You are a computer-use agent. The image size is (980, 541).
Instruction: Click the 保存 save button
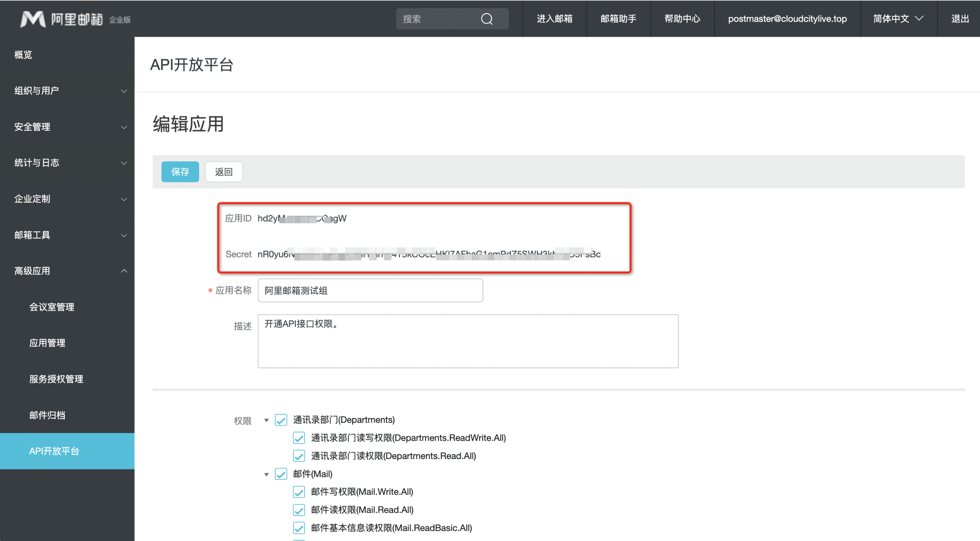point(180,172)
